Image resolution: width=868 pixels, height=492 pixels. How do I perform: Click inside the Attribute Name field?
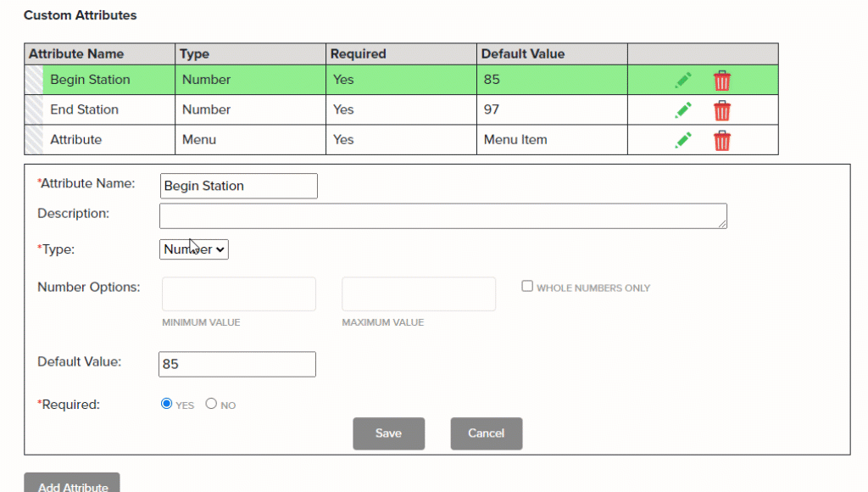(238, 185)
